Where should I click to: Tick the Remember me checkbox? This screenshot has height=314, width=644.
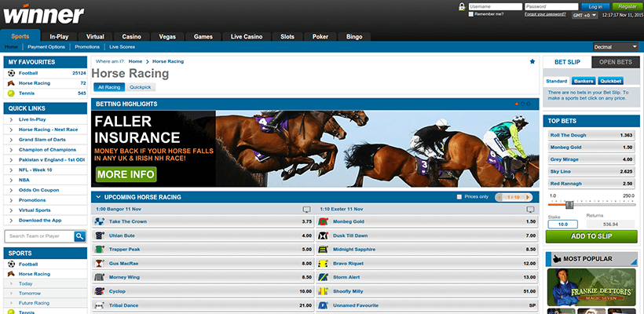point(470,14)
